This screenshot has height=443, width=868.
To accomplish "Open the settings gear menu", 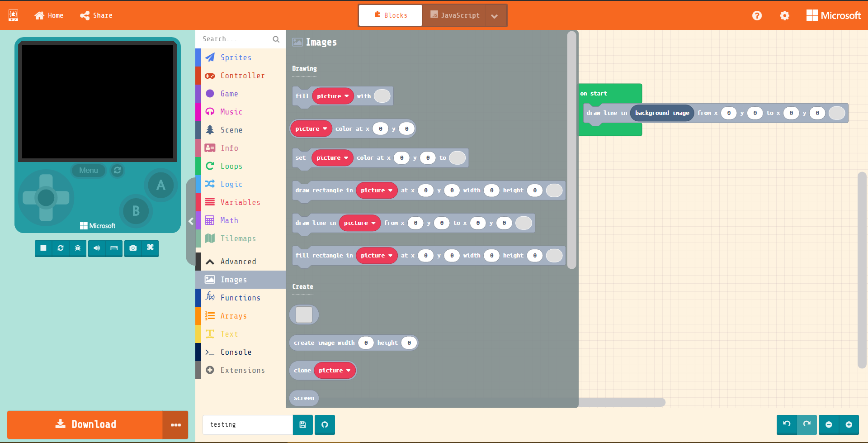I will (784, 15).
